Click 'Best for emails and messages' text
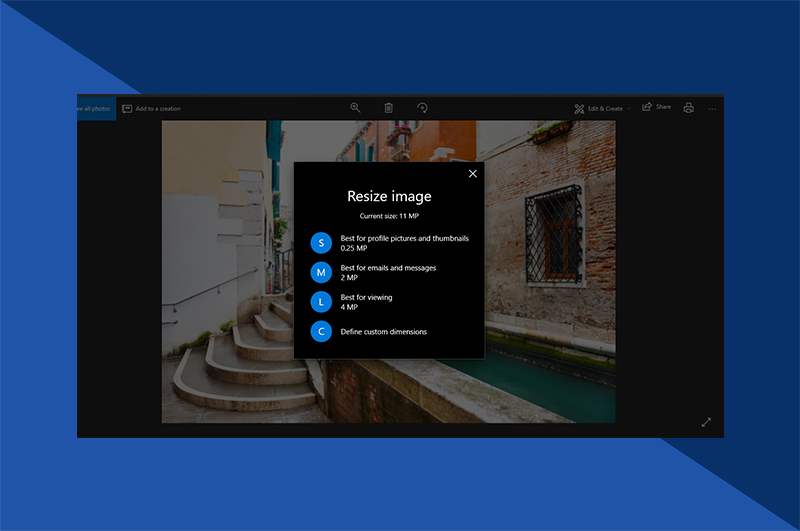 click(x=388, y=268)
